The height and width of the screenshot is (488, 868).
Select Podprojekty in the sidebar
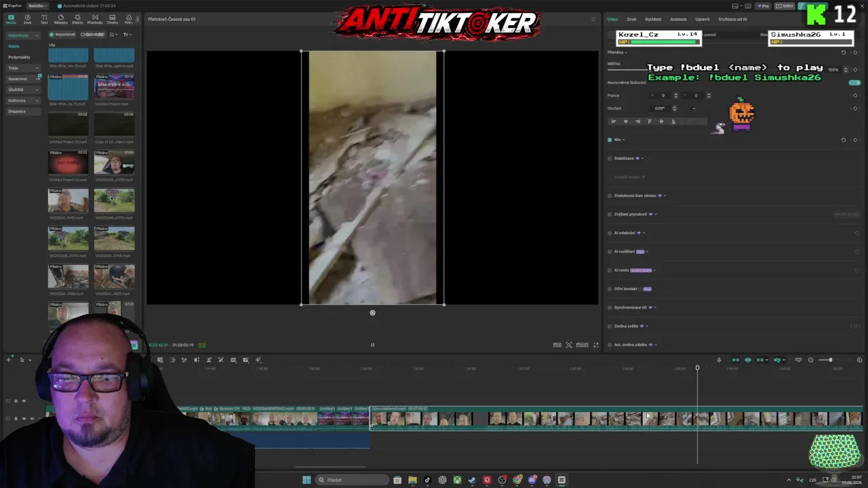tap(19, 57)
